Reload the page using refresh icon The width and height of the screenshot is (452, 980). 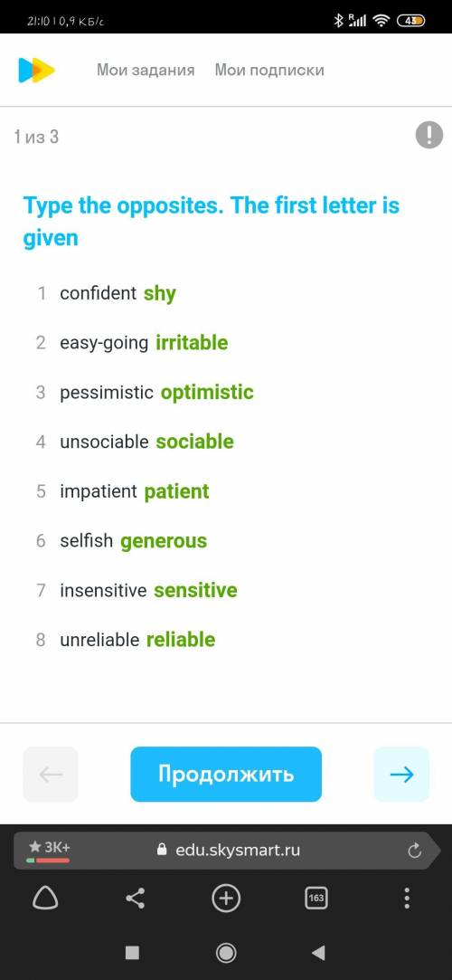coord(414,850)
